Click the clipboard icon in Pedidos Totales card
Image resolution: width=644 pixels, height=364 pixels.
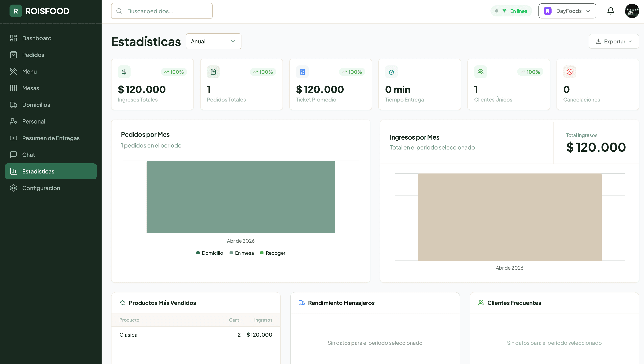pos(213,72)
